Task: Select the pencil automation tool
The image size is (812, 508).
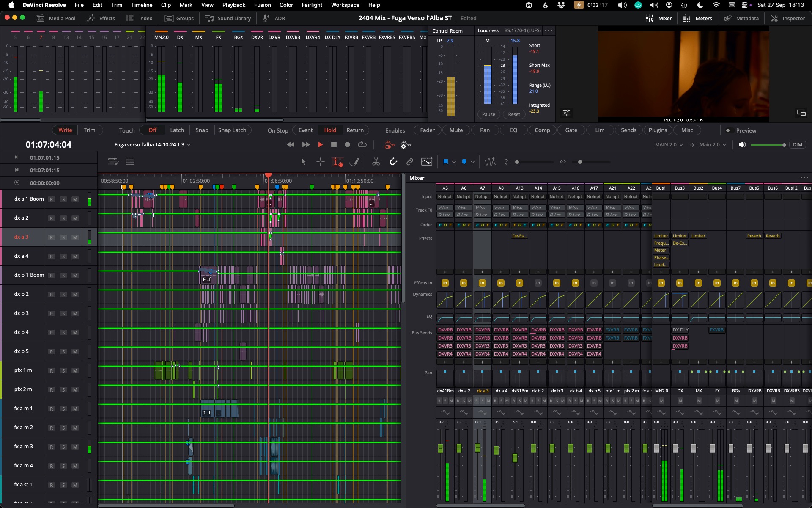Action: tap(355, 162)
